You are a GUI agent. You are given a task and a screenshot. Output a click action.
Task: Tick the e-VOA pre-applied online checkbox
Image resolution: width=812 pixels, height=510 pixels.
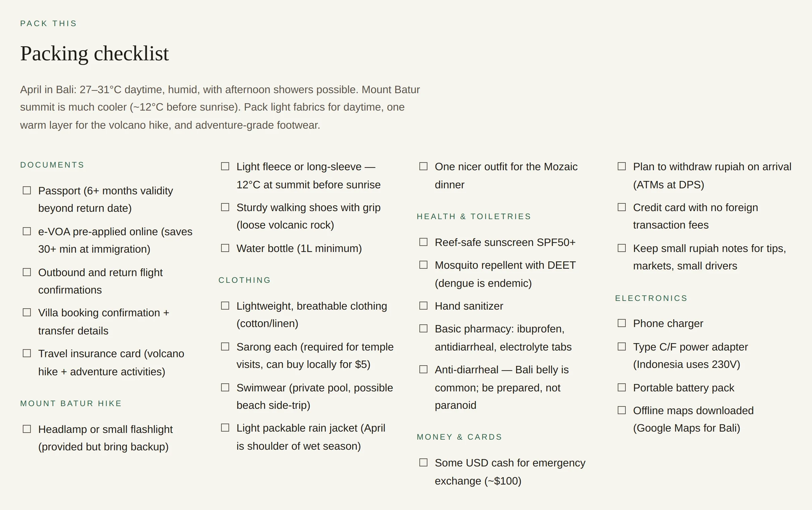pyautogui.click(x=27, y=231)
